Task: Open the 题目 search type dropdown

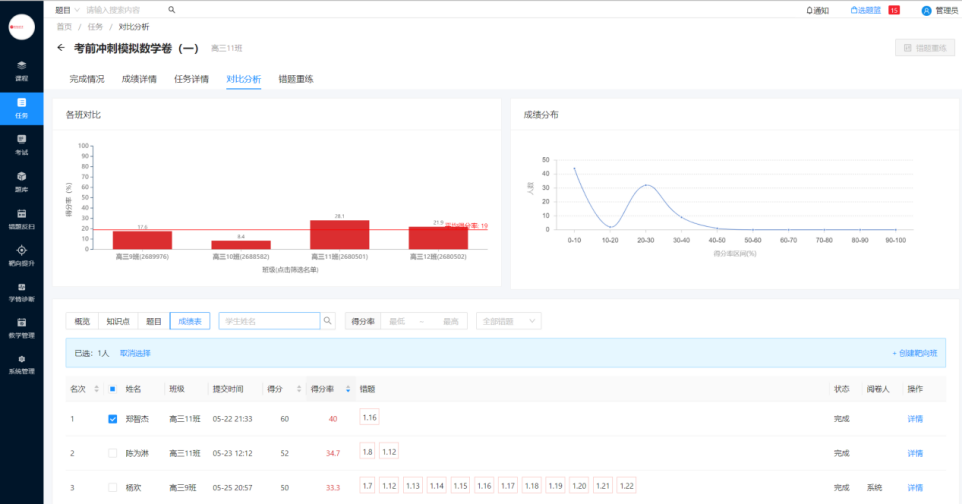Action: pos(67,10)
